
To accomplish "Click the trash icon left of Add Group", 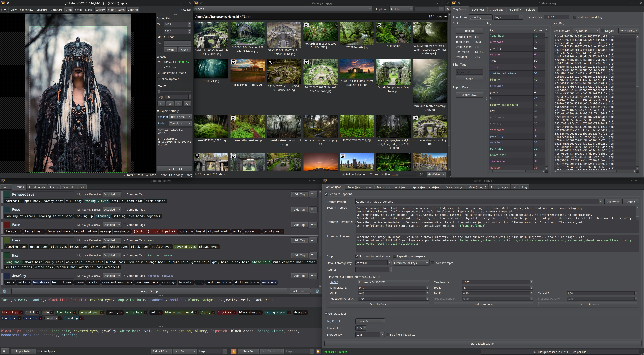I will [5, 291].
